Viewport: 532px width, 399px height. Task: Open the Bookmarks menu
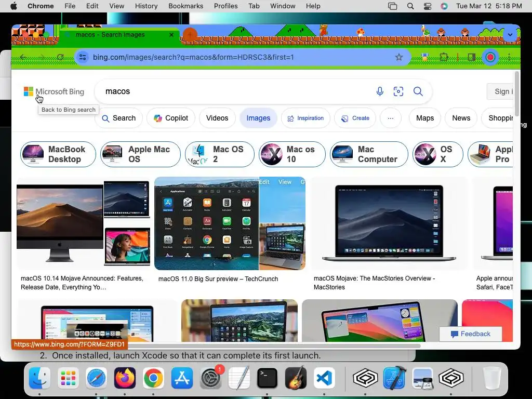pos(185,6)
